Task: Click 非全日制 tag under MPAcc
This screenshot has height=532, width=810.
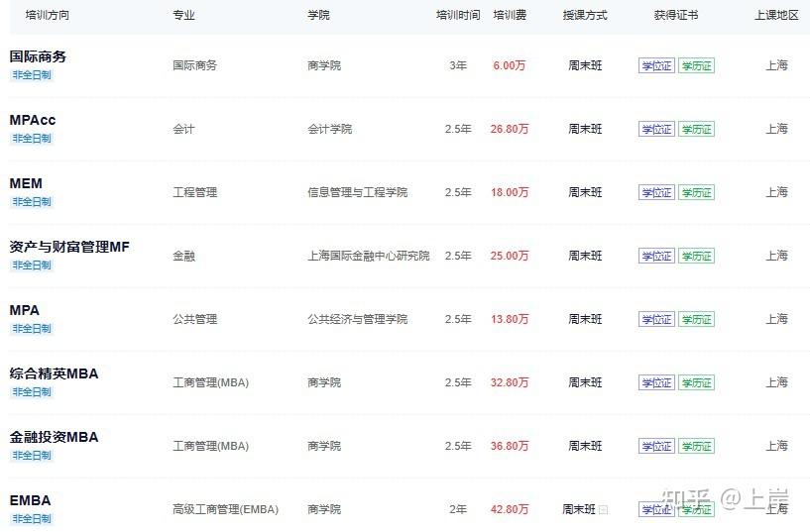Action: pos(32,139)
